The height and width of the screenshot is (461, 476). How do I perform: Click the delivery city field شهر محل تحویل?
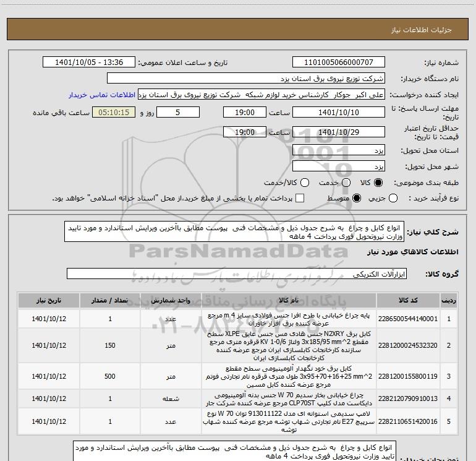[339, 166]
